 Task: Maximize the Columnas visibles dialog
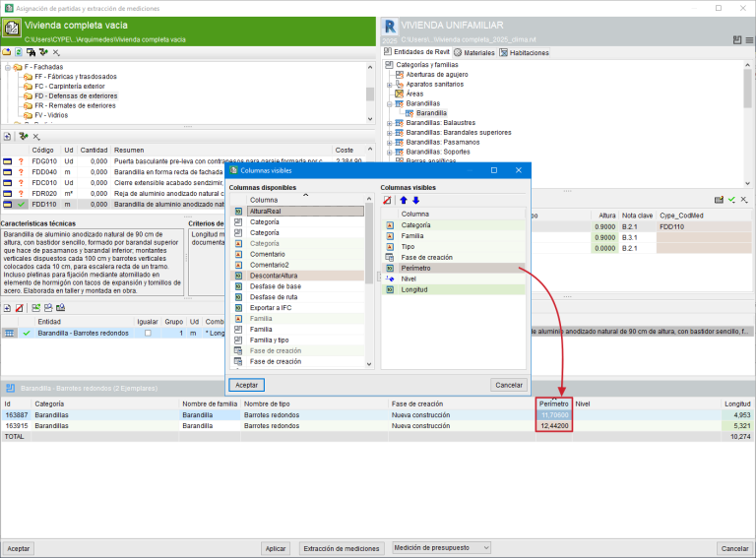click(494, 170)
